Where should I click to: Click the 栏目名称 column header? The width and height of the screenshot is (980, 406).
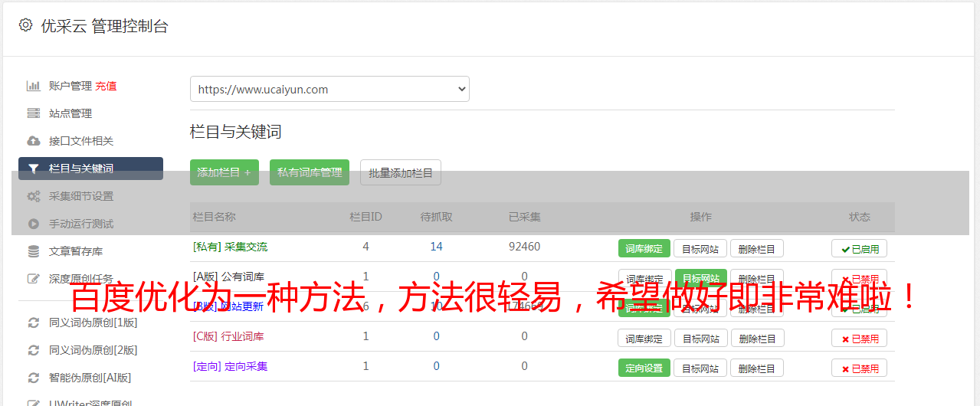[215, 217]
